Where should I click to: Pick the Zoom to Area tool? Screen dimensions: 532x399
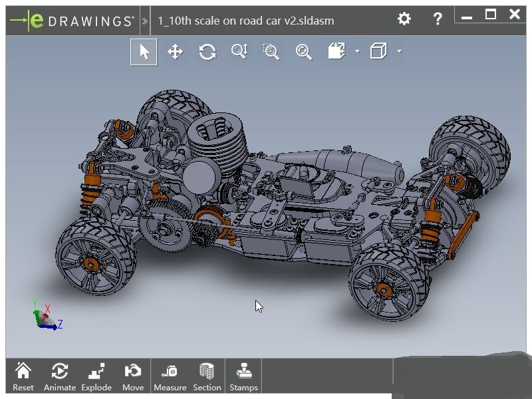271,52
